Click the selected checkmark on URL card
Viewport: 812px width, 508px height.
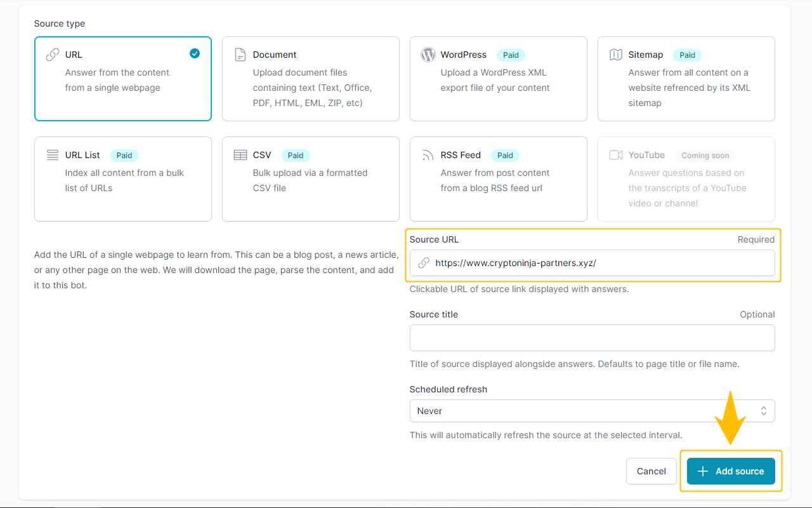(x=195, y=53)
